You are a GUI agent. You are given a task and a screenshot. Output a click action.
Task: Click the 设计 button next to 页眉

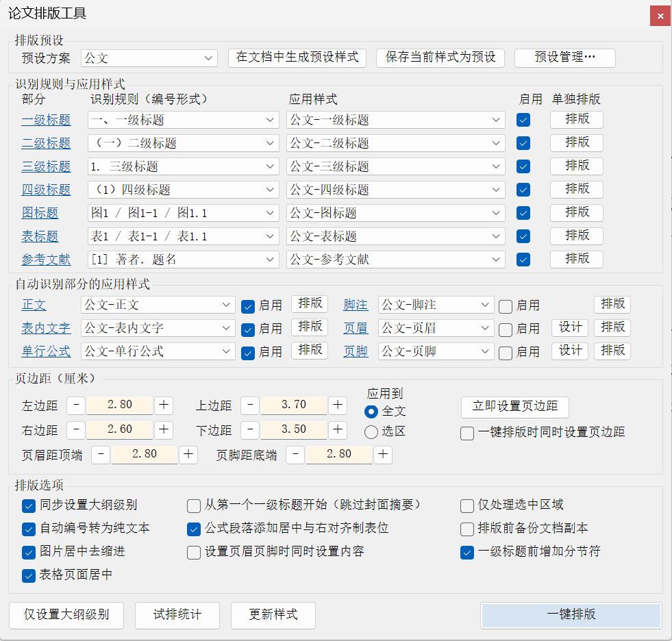click(570, 328)
